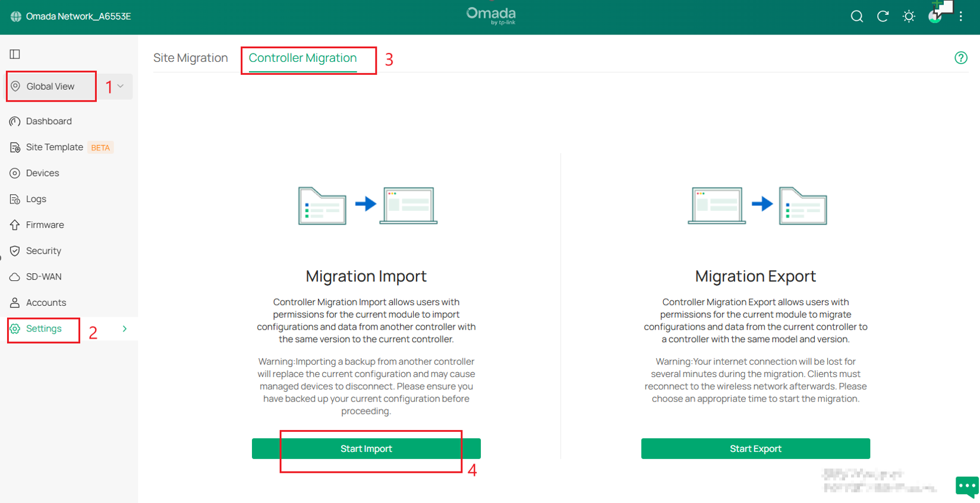The height and width of the screenshot is (503, 980).
Task: Collapse the sidebar with the panel icon
Action: [15, 54]
